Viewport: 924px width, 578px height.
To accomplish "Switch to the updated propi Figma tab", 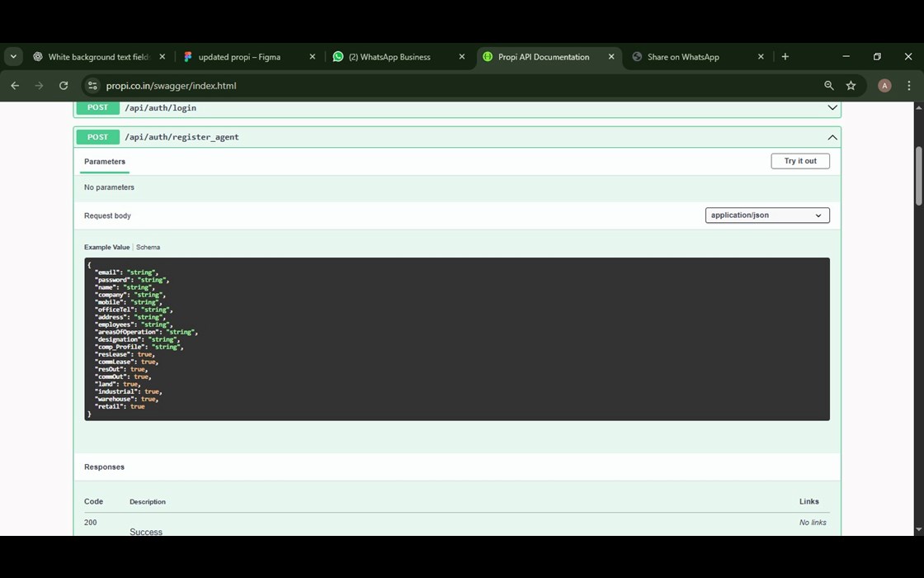I will (x=239, y=57).
